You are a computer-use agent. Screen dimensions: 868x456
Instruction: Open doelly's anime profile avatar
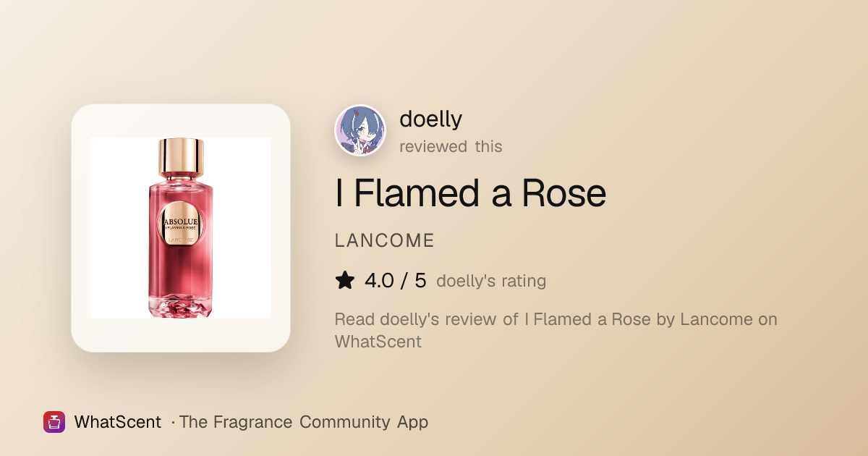click(x=360, y=130)
